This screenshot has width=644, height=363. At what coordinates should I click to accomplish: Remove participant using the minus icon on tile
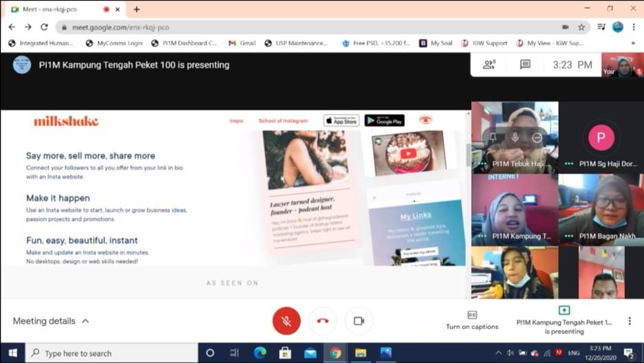537,138
